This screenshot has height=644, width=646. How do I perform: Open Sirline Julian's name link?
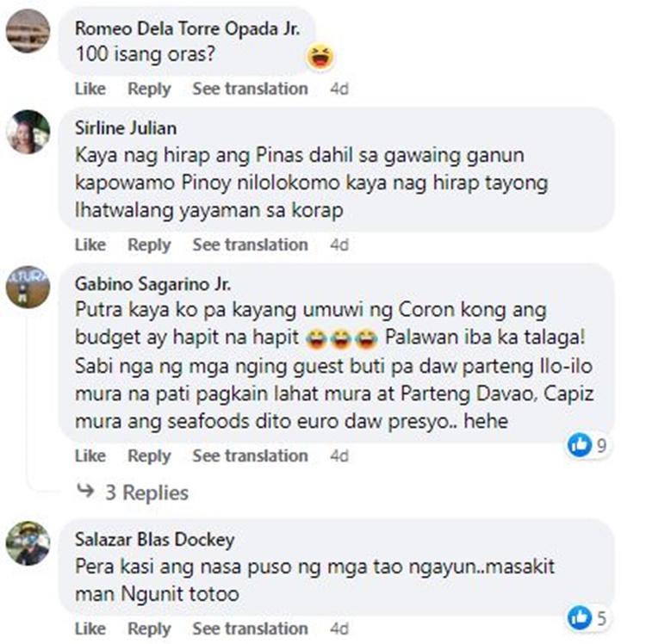point(126,128)
